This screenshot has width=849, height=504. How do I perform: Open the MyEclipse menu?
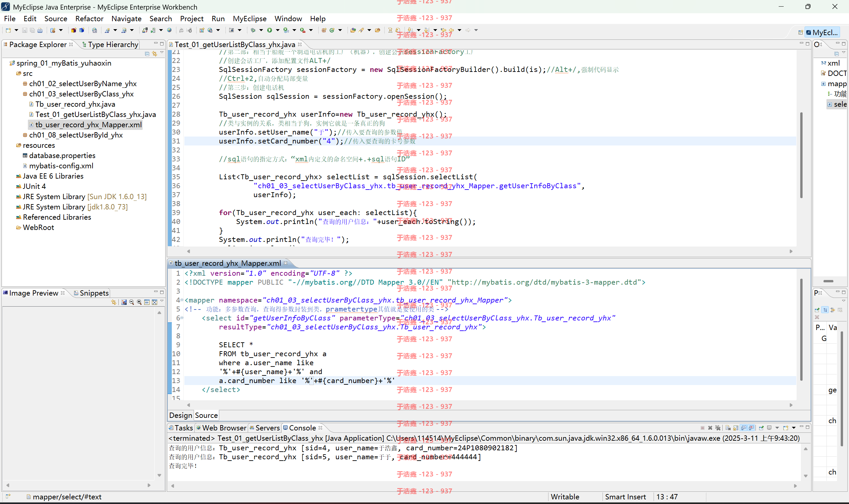click(x=249, y=19)
